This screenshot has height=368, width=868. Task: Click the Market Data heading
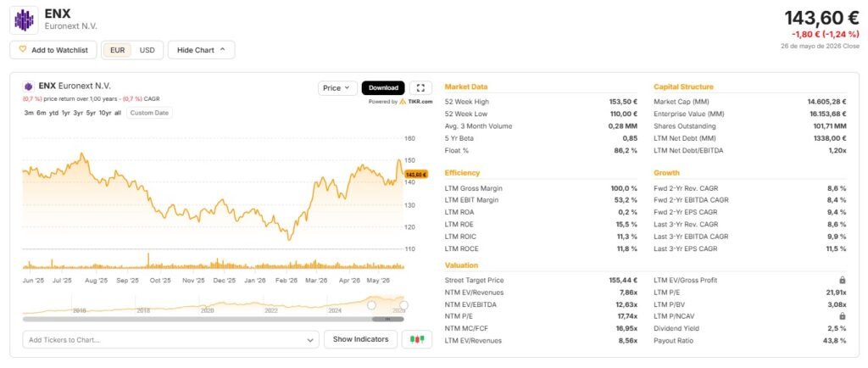[x=466, y=86]
